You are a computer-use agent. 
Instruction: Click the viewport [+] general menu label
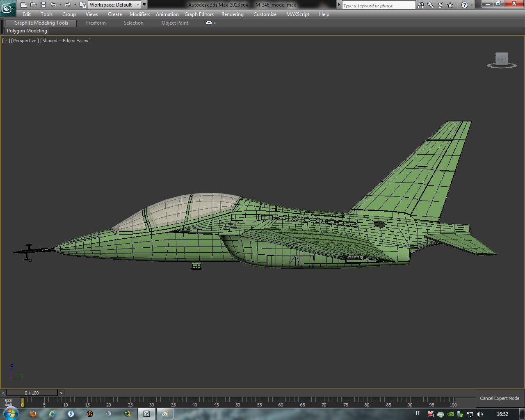(x=6, y=41)
